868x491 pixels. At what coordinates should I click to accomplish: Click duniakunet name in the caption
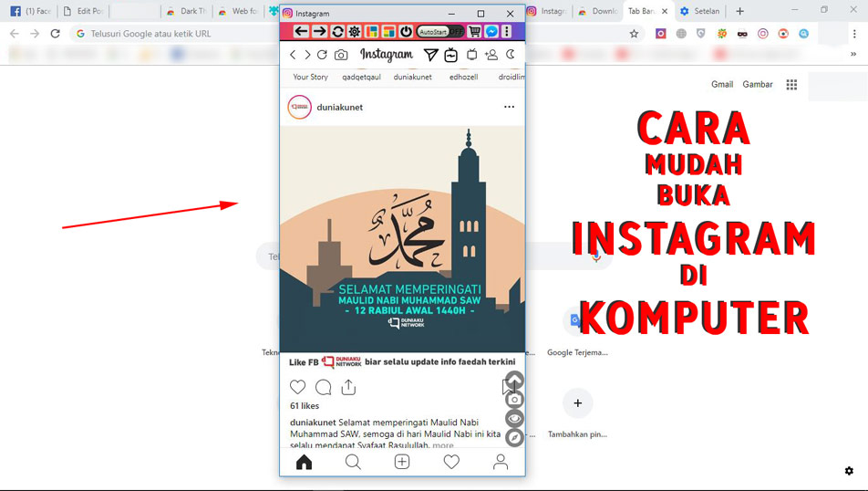coord(313,423)
